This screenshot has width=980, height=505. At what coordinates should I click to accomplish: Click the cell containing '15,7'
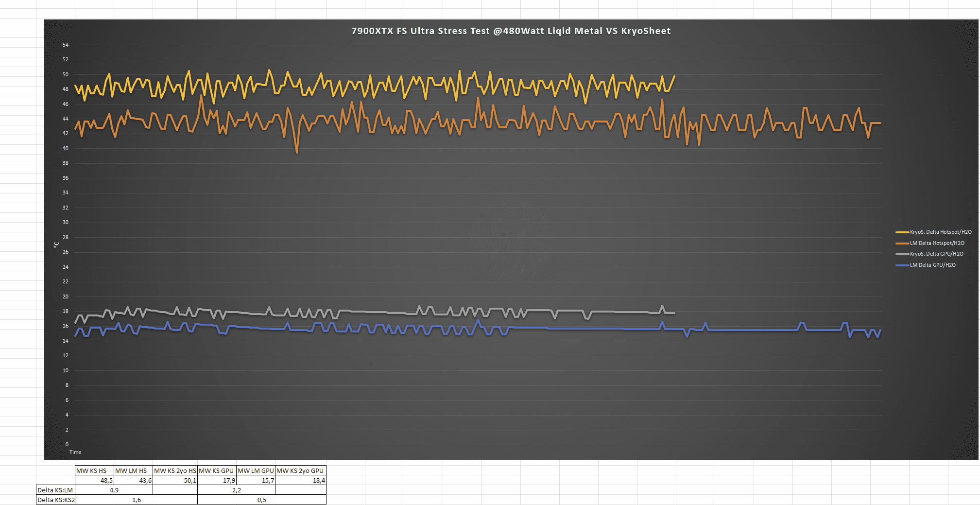256,480
